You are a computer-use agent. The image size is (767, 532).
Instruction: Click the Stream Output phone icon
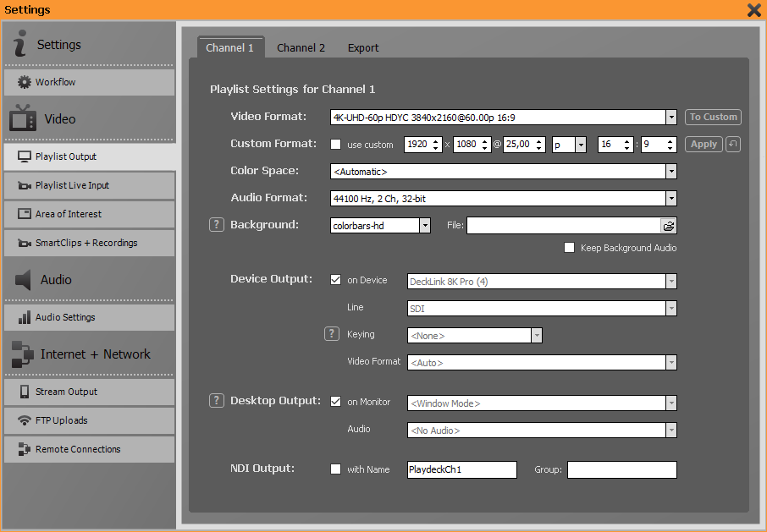point(24,392)
